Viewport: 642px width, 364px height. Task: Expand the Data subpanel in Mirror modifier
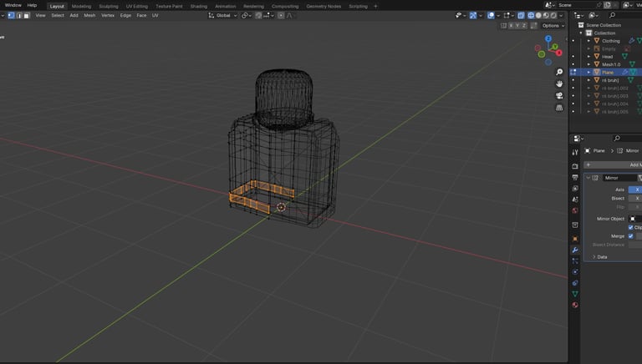pyautogui.click(x=599, y=256)
